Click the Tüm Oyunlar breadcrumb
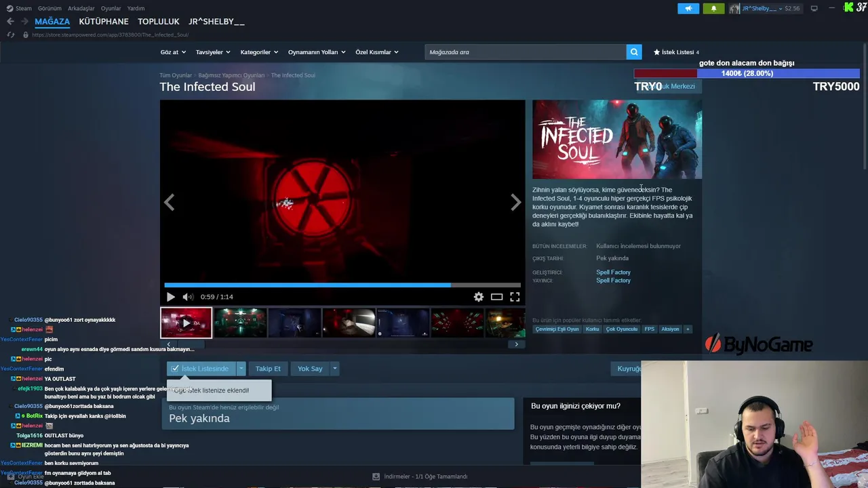Image resolution: width=868 pixels, height=488 pixels. click(x=176, y=75)
